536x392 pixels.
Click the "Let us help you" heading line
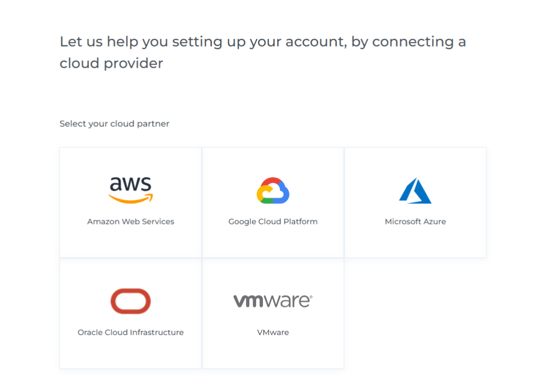[262, 42]
